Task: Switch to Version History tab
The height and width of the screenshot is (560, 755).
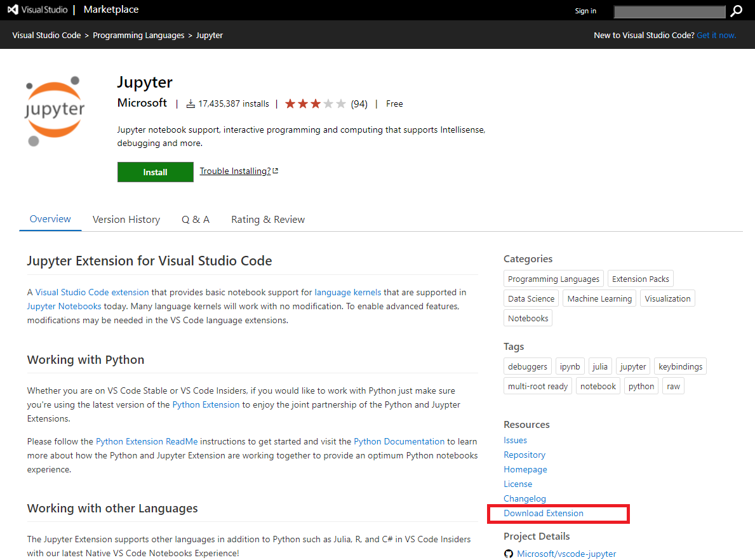Action: (x=126, y=220)
